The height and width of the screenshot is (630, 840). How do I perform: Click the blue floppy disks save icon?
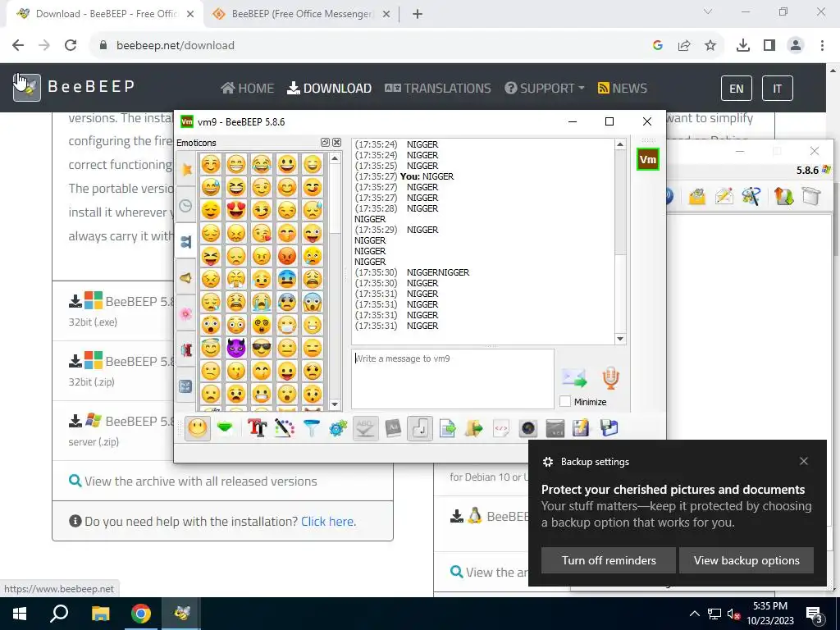pos(609,428)
